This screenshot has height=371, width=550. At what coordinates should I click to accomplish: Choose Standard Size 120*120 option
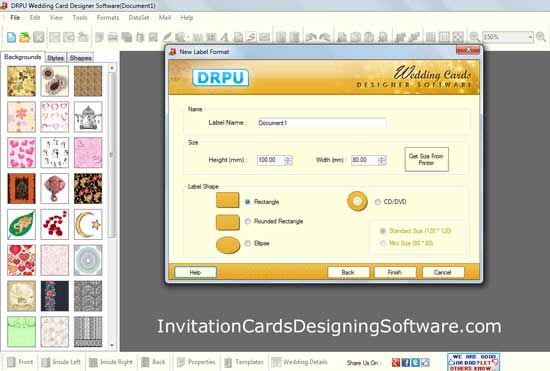click(383, 231)
